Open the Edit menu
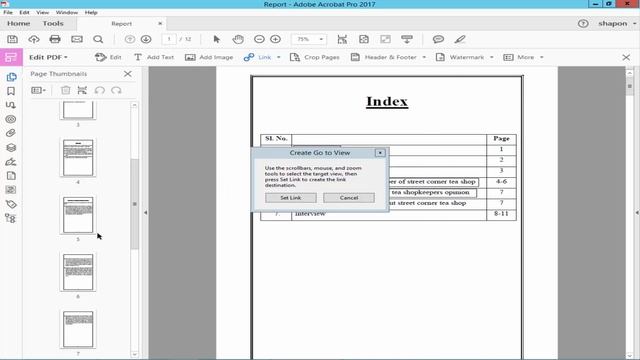 tap(24, 12)
